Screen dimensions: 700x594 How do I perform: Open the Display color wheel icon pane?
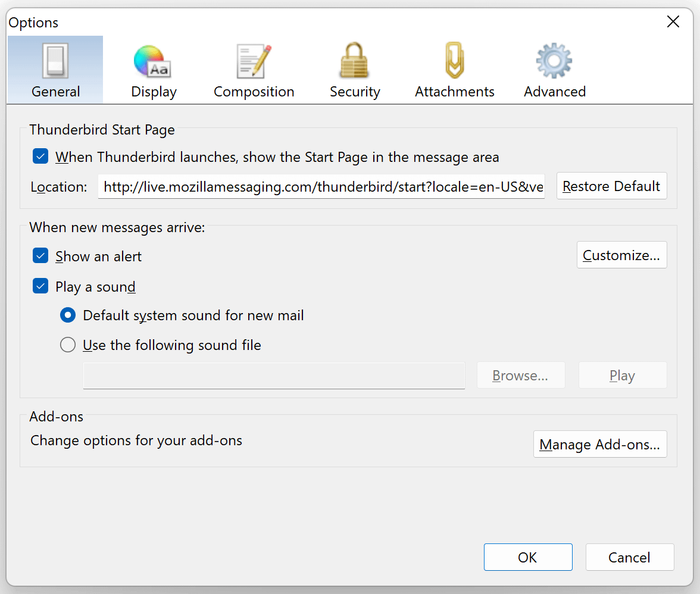click(154, 62)
